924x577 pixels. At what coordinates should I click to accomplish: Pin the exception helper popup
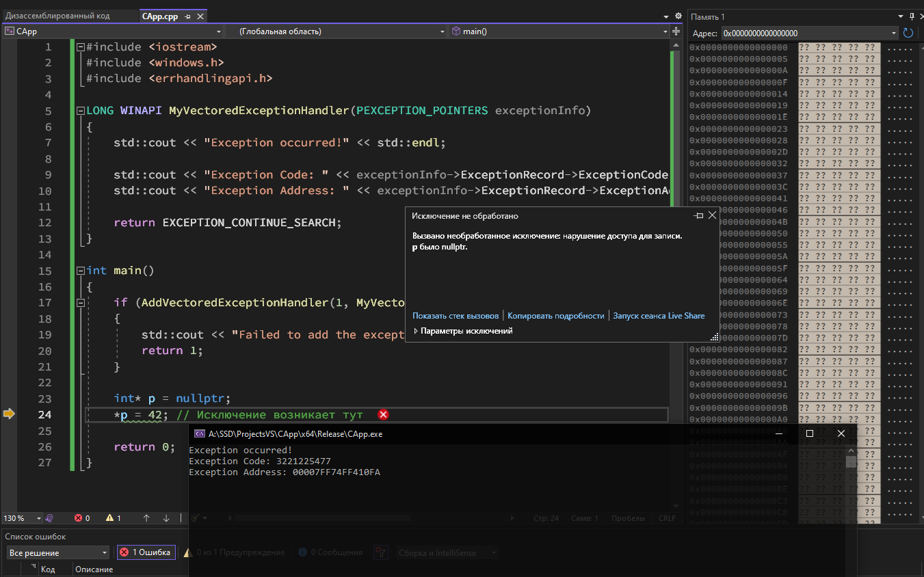pyautogui.click(x=698, y=215)
